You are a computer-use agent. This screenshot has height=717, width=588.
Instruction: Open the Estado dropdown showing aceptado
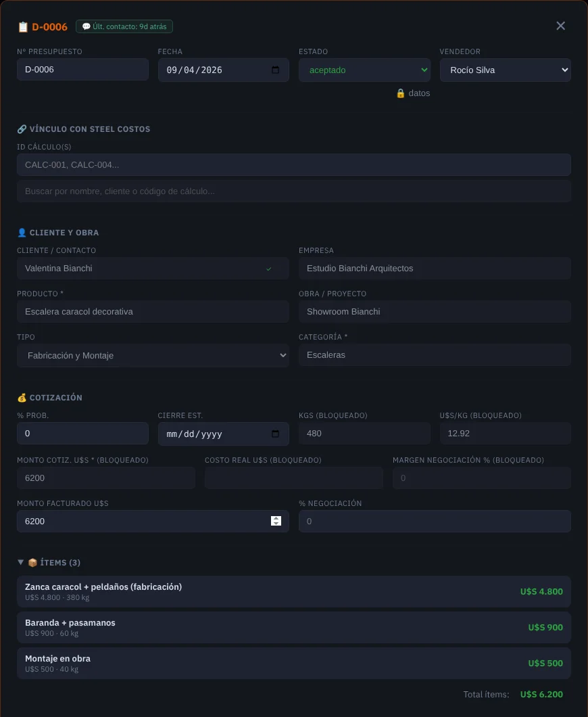(x=364, y=70)
